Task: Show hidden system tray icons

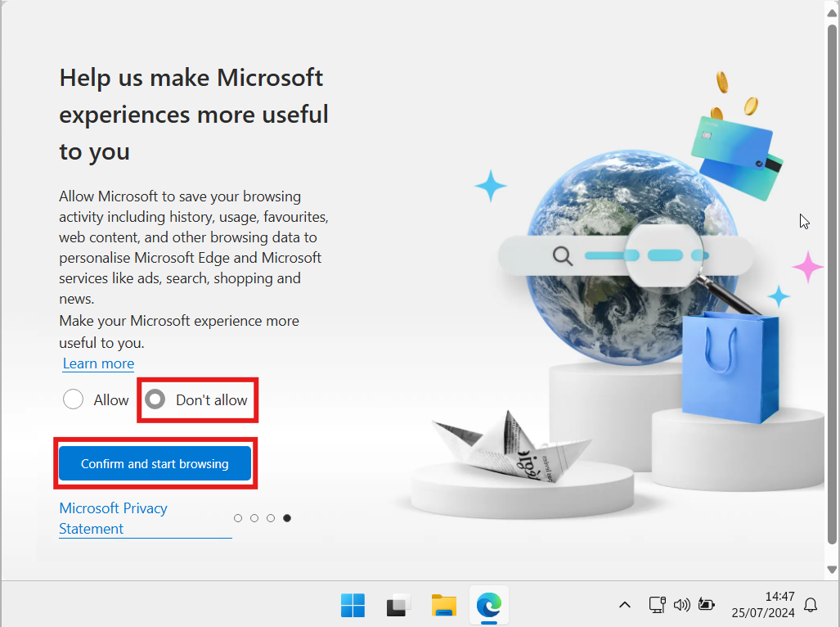Action: (x=625, y=605)
